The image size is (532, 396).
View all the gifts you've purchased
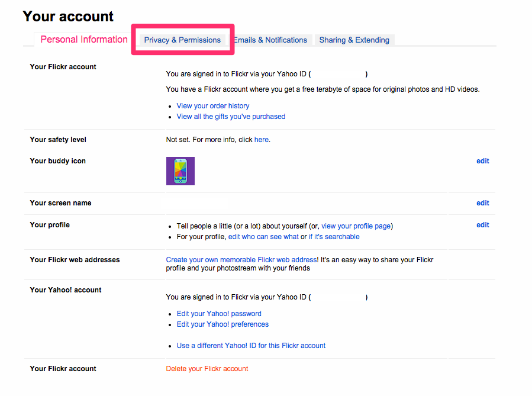click(231, 117)
